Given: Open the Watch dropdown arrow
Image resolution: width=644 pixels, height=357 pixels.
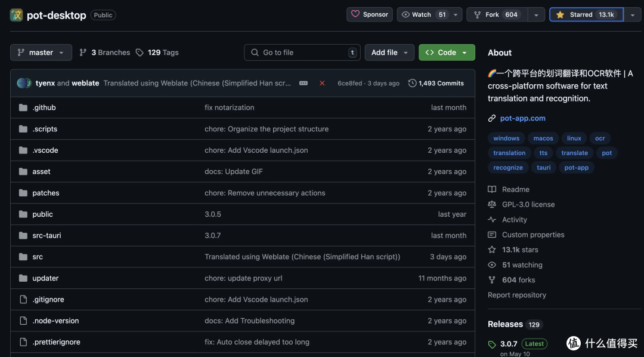Looking at the screenshot, I should coord(456,14).
